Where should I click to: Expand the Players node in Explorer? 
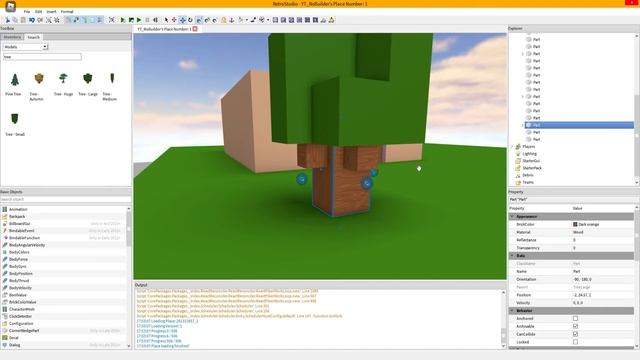click(513, 147)
